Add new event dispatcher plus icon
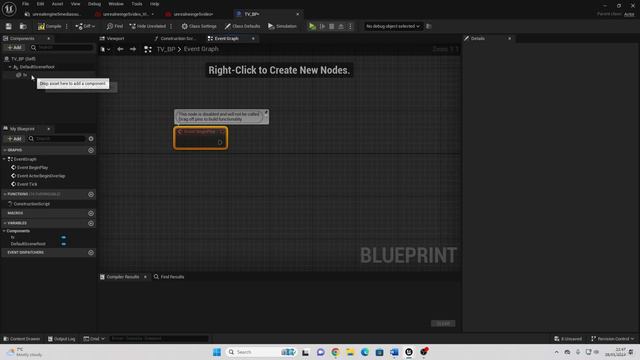 [x=91, y=252]
